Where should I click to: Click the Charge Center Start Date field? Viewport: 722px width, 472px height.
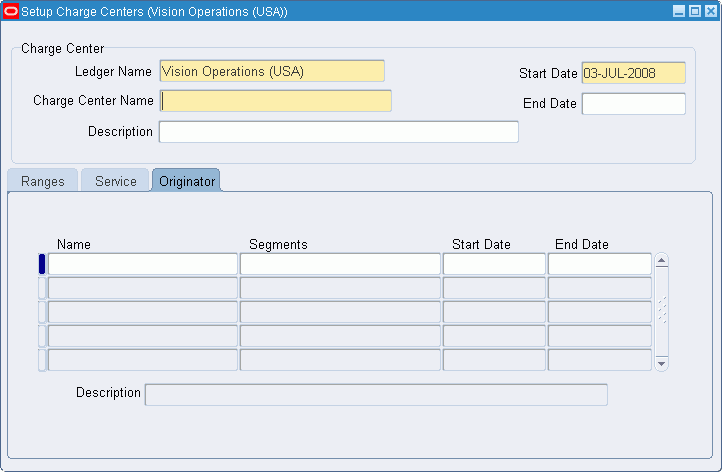(x=634, y=73)
